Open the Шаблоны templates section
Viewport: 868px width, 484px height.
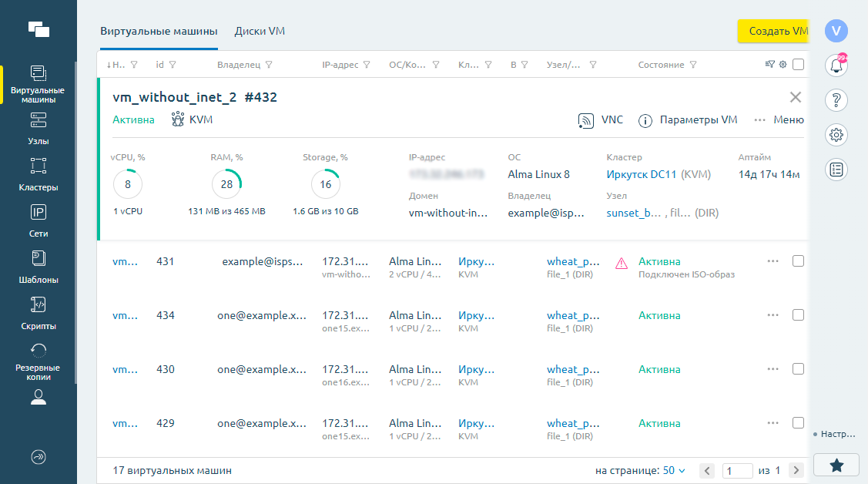point(39,267)
